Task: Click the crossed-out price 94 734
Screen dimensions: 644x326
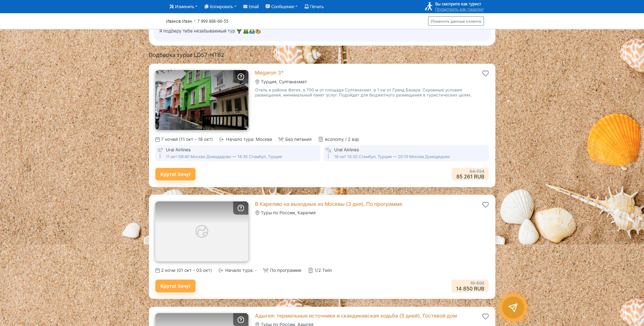Action: click(477, 171)
